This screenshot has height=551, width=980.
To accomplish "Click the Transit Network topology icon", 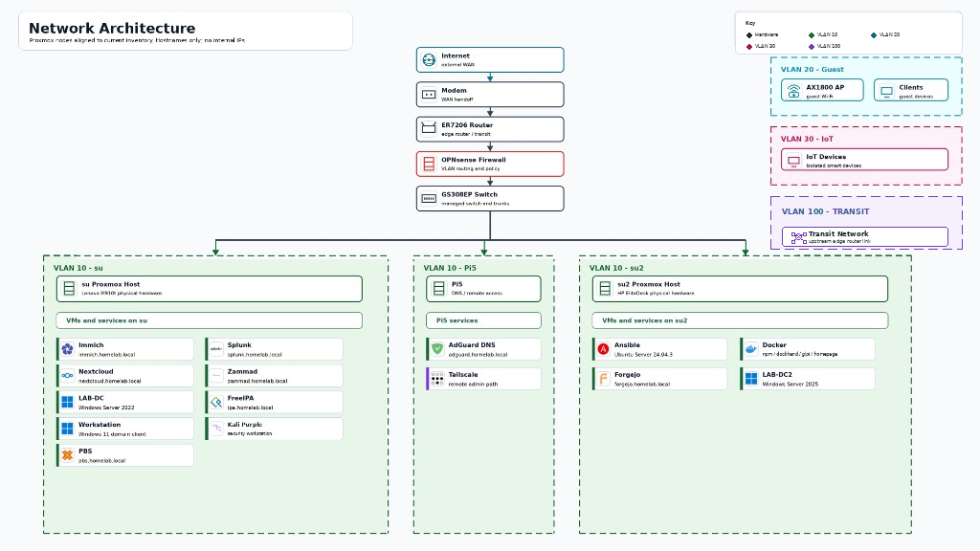I will tap(799, 237).
